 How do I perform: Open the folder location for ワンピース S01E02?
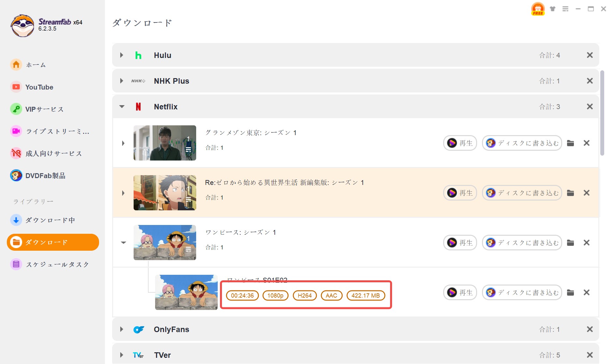[570, 292]
